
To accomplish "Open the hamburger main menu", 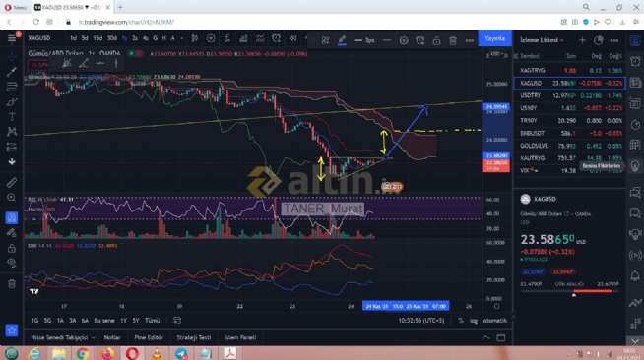I will pyautogui.click(x=12, y=38).
